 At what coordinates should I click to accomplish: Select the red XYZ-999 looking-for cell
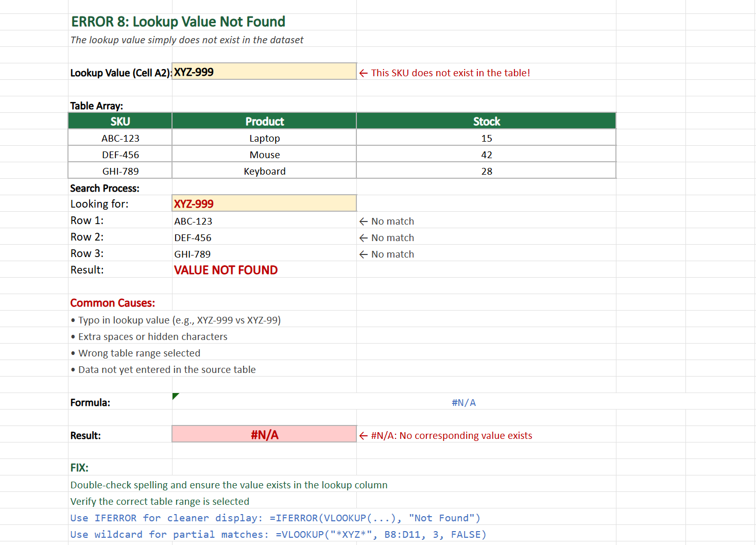264,203
